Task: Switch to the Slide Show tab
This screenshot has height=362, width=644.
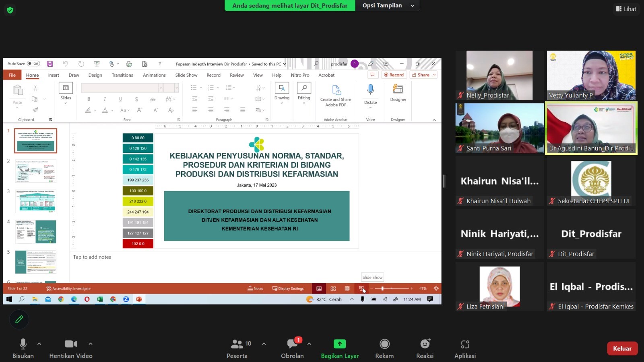Action: [x=186, y=75]
